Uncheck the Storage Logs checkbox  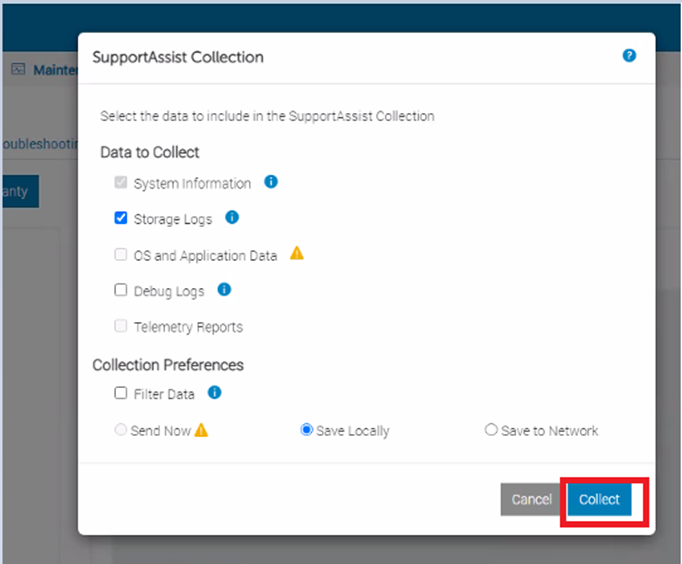(121, 218)
